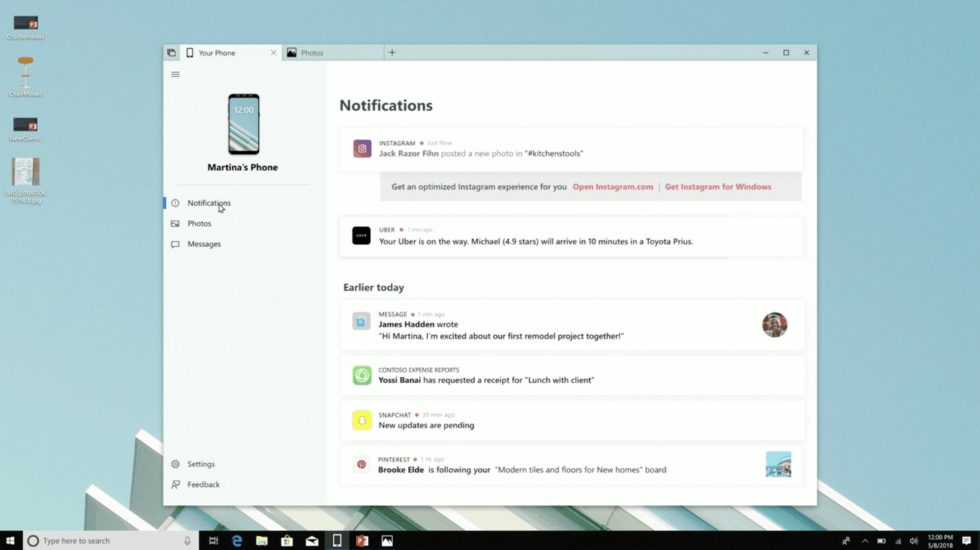Open Task View from the taskbar

[x=213, y=541]
